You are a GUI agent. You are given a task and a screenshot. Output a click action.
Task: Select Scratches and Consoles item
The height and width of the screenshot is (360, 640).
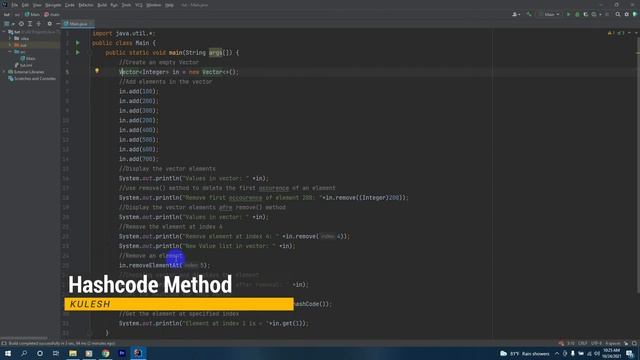(x=32, y=78)
